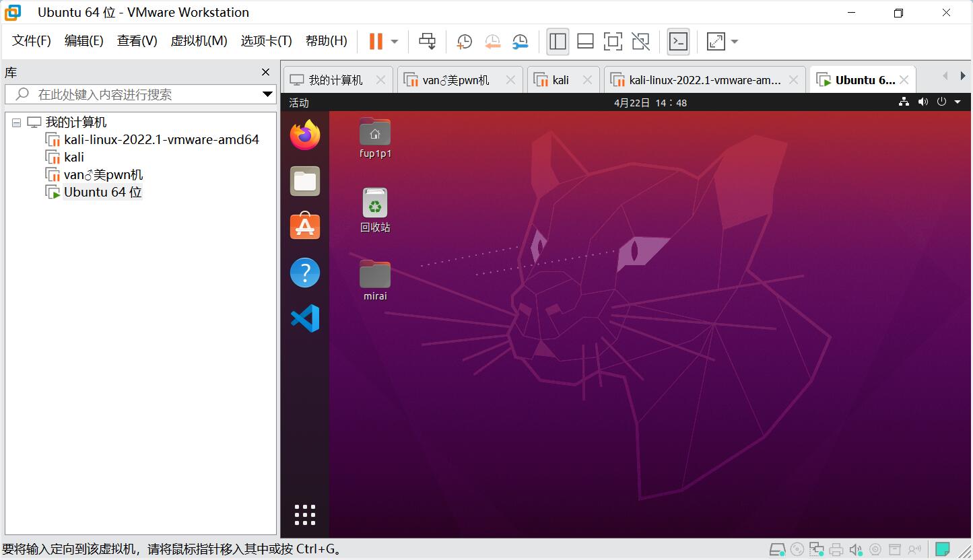Click the person-with-sound-waves device status icon
The image size is (973, 560).
[914, 550]
